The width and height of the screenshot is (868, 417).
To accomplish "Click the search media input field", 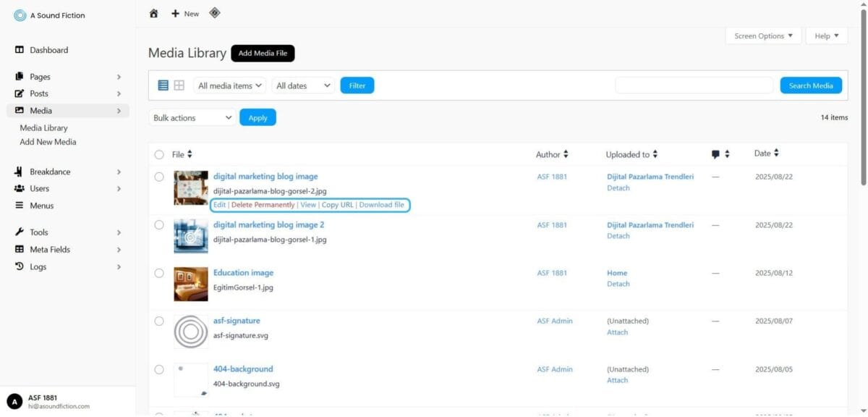I will [694, 85].
